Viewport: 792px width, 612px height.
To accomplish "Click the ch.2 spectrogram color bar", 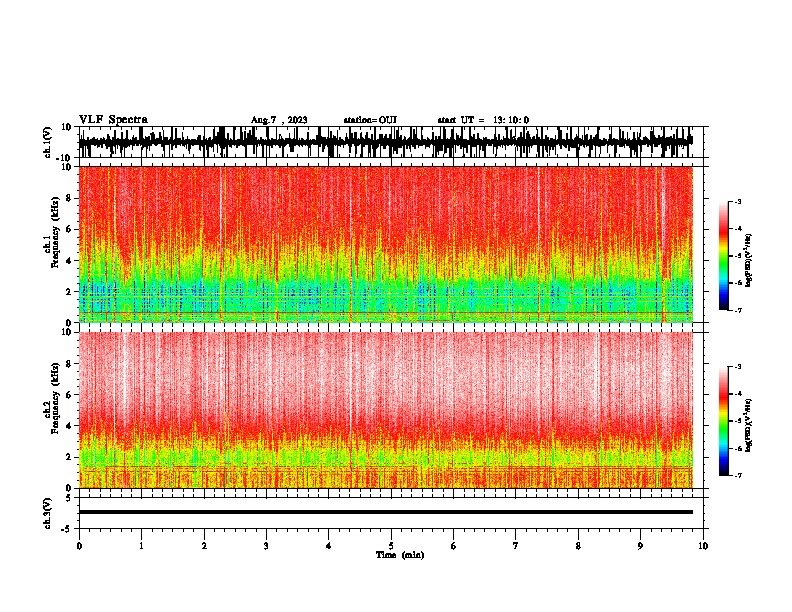I will (724, 421).
